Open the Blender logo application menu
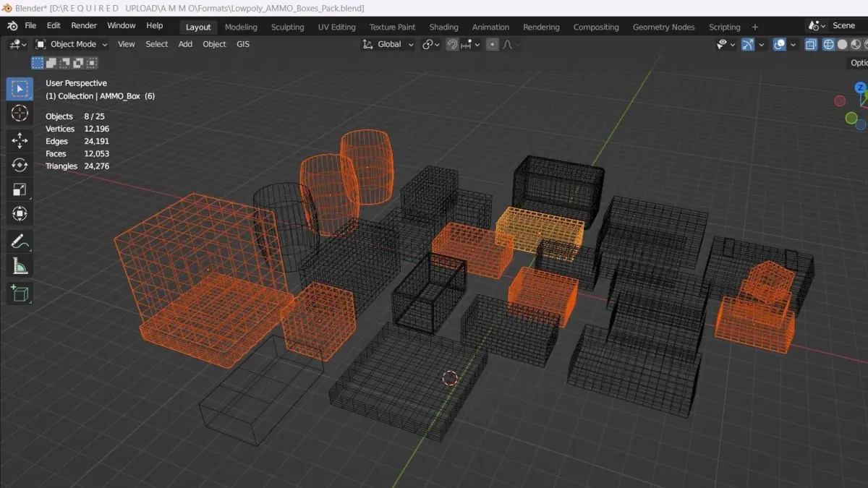The height and width of the screenshot is (488, 868). (12, 26)
